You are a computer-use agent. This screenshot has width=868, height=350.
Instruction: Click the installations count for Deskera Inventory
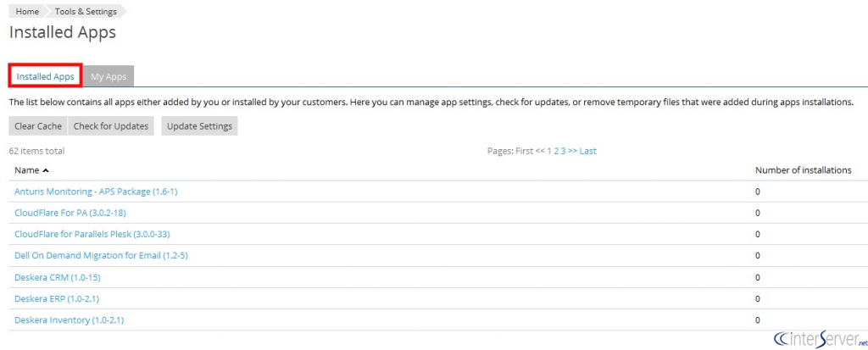(x=758, y=320)
